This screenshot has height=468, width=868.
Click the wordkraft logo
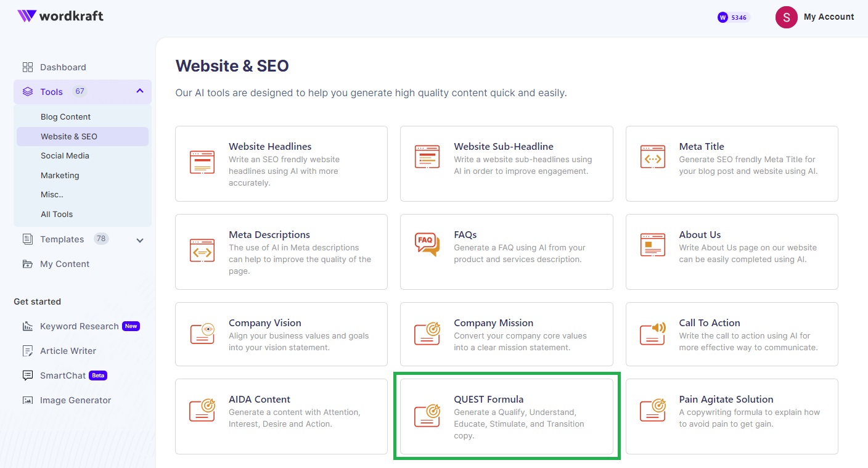(x=60, y=16)
